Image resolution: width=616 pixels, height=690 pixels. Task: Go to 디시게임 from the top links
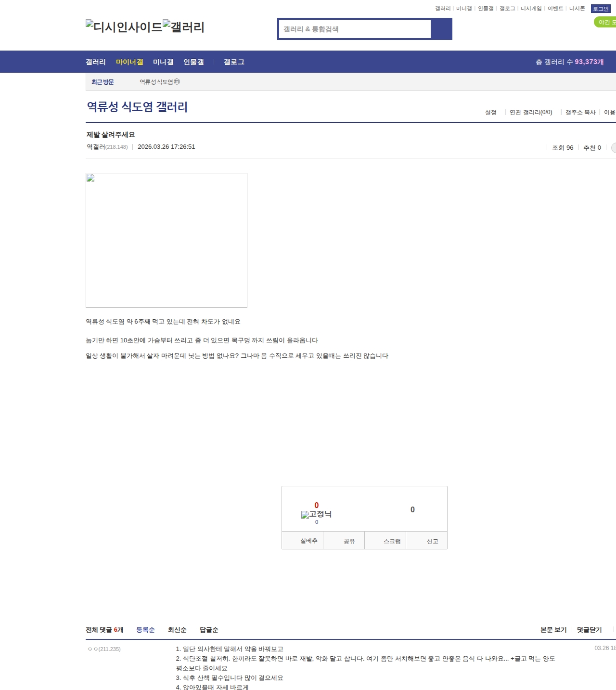(x=531, y=9)
